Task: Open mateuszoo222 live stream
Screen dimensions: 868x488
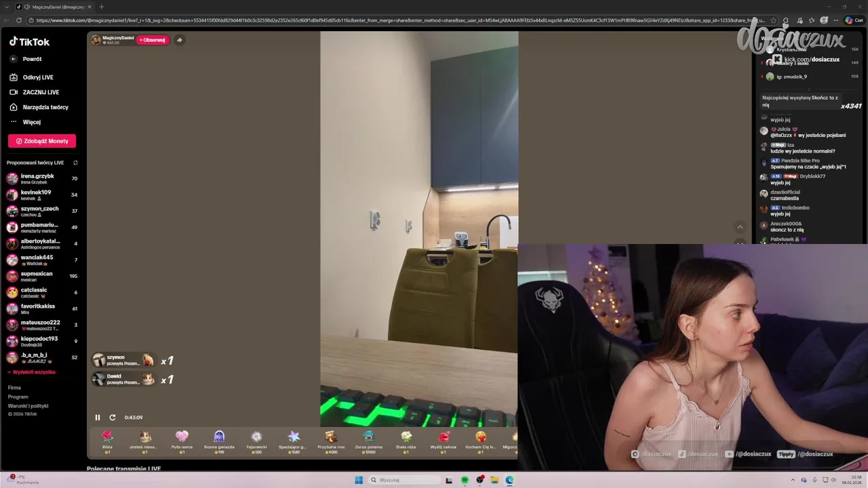Action: click(42, 325)
